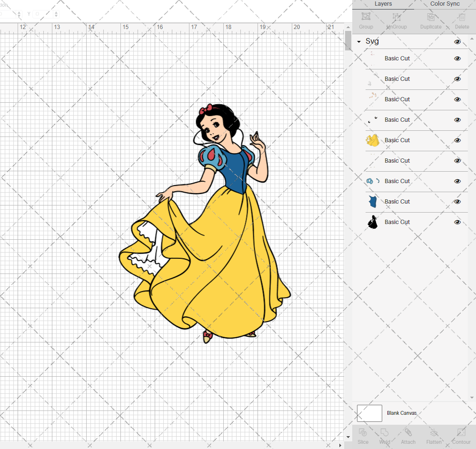Click Basic Cut label beside light blue sleeves
Image resolution: width=476 pixels, height=449 pixels.
(x=397, y=181)
